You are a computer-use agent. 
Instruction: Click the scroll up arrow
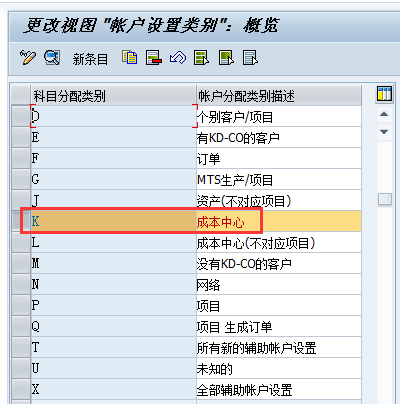tap(384, 114)
